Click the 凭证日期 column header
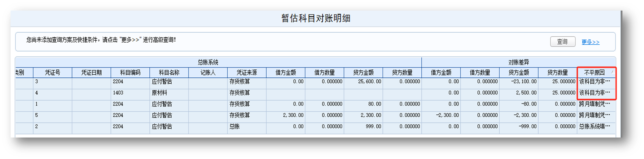Screen dimensions: 644x159 point(91,72)
